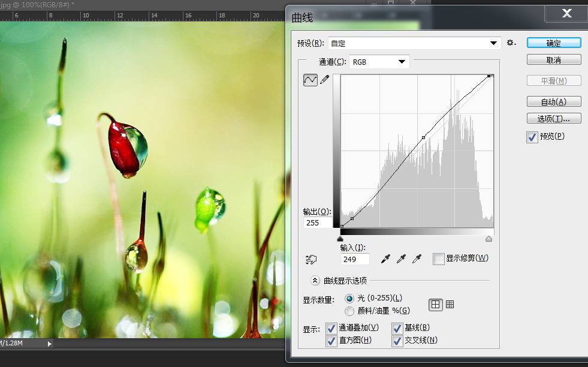The height and width of the screenshot is (367, 588).
Task: Uncheck the 直方图 histogram checkbox
Action: pos(331,341)
